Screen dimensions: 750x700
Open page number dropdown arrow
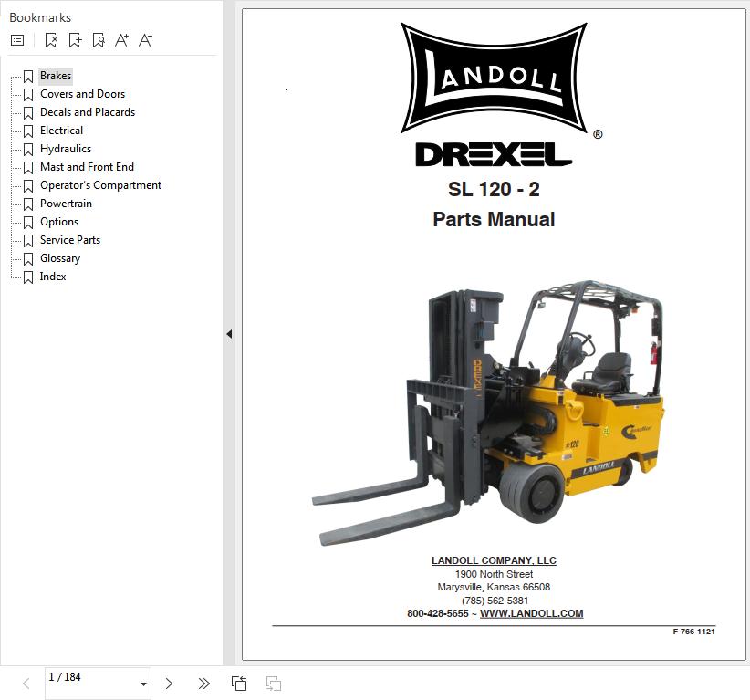pos(143,684)
